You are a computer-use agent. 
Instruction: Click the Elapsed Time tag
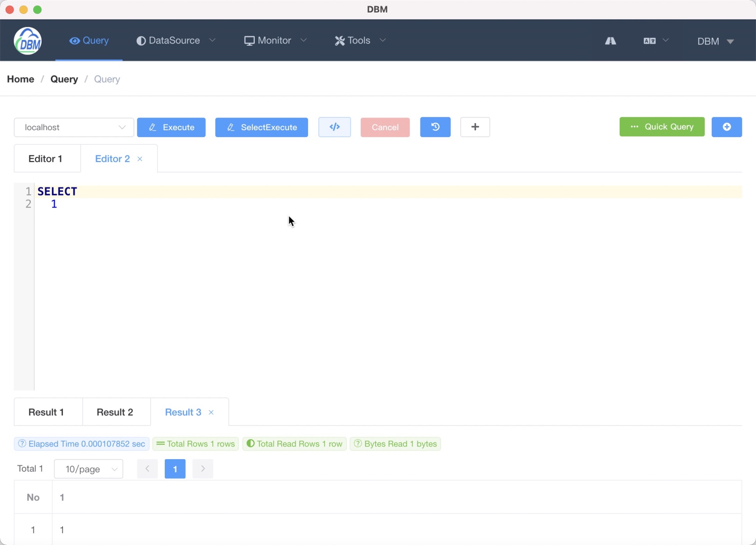pos(82,444)
